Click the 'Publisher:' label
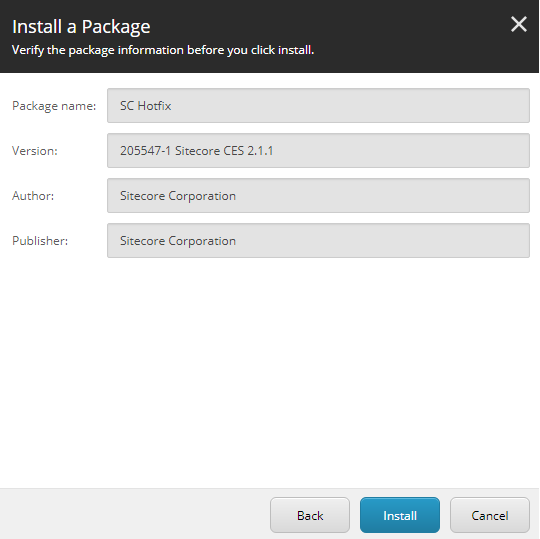 click(x=40, y=241)
